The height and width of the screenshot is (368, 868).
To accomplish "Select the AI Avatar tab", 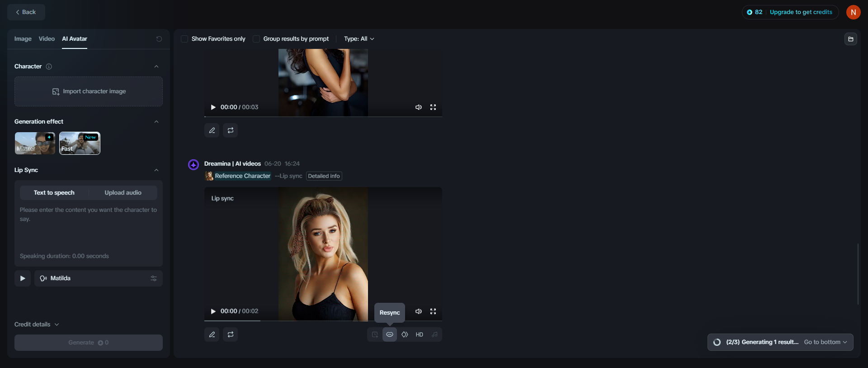I will click(75, 39).
